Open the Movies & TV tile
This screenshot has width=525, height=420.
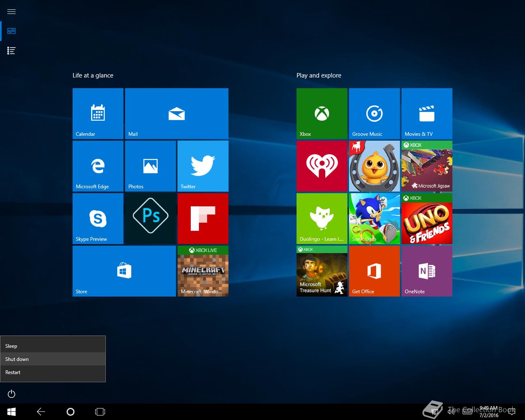point(427,114)
